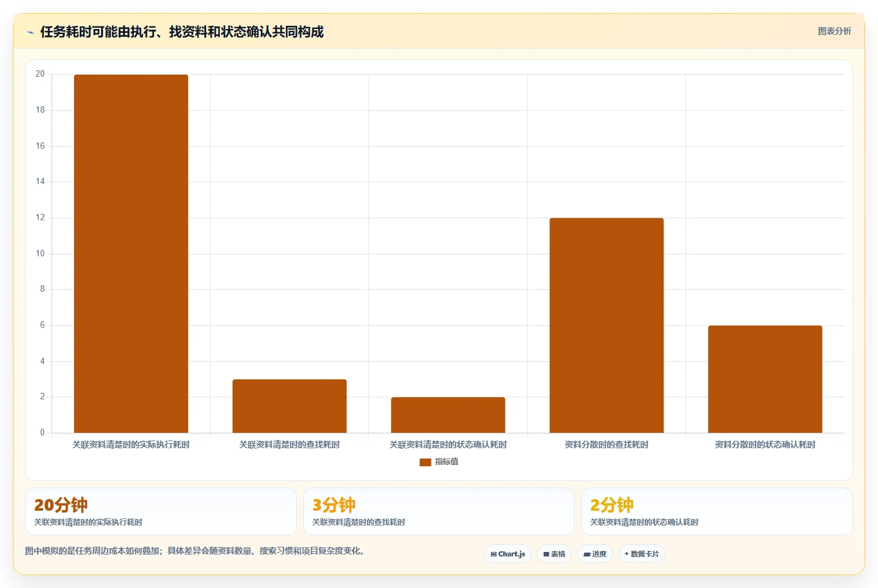Open the 2分钟 data card
This screenshot has height=588, width=878.
point(716,511)
